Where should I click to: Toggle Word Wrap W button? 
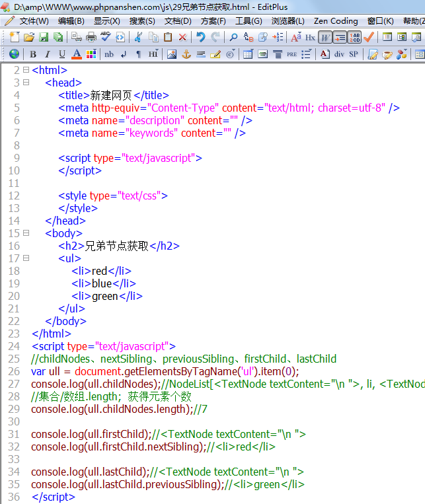click(x=325, y=37)
